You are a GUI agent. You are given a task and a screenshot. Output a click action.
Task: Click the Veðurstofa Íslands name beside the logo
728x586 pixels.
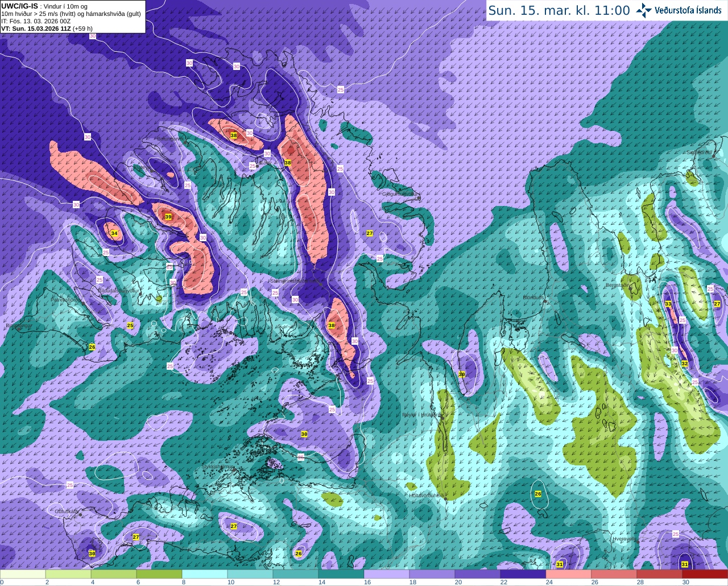(x=688, y=10)
